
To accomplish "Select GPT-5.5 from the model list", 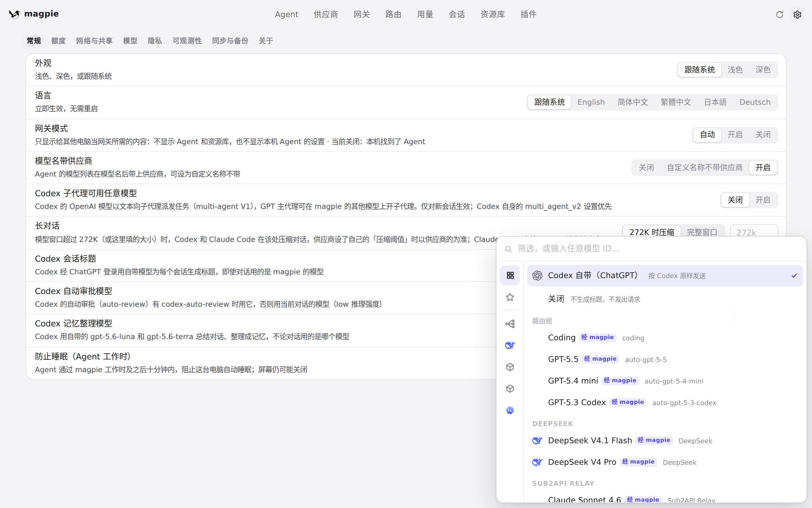I will point(665,359).
